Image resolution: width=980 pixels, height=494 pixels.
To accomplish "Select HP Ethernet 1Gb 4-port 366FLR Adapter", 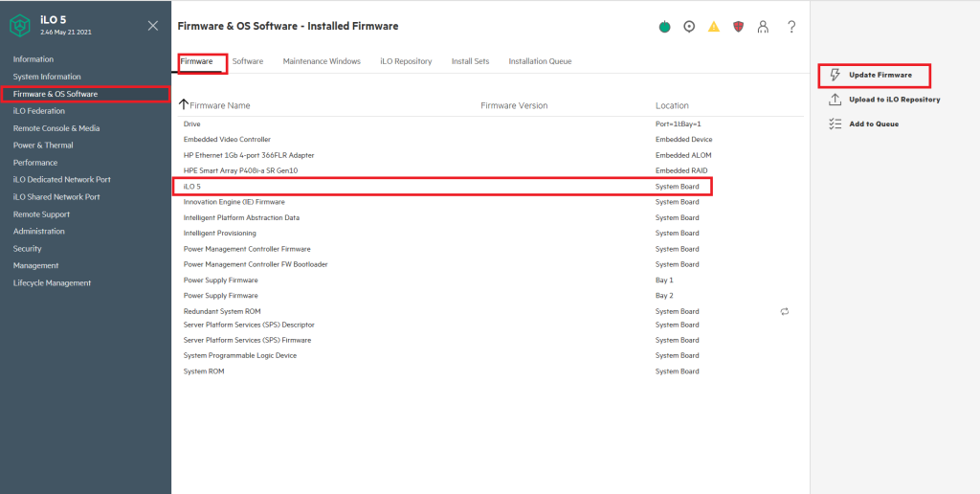I will (x=491, y=155).
